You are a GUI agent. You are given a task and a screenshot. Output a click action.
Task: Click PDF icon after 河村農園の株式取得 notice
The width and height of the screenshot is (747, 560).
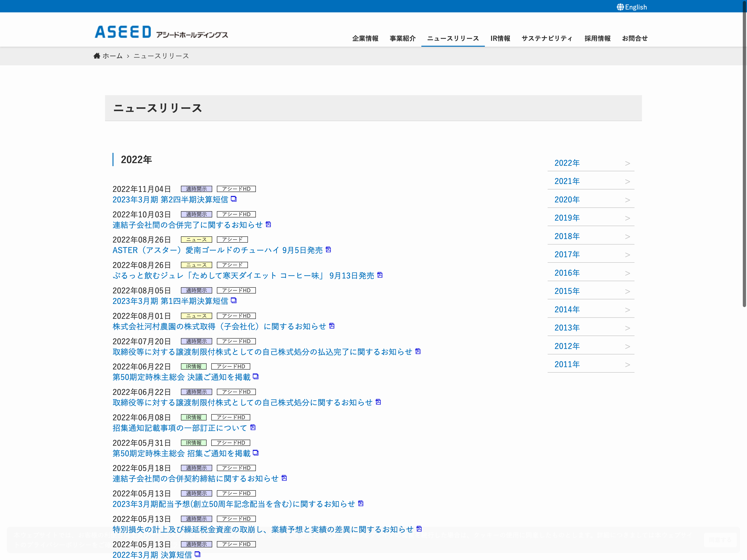(x=332, y=326)
